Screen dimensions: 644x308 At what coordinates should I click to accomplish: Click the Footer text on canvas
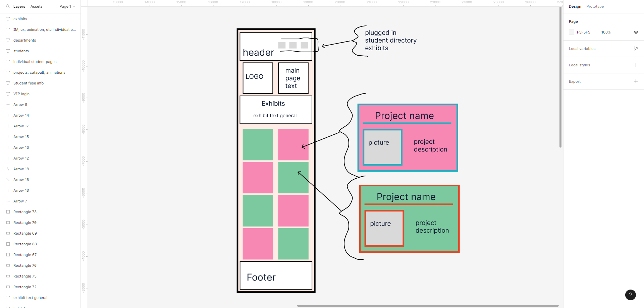coord(261,278)
